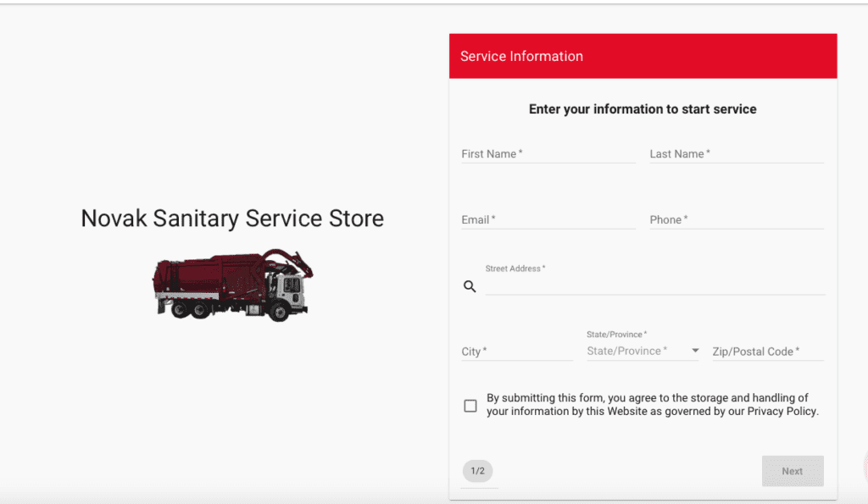The width and height of the screenshot is (868, 504).
Task: Tick the privacy agreement checkbox
Action: pyautogui.click(x=470, y=406)
